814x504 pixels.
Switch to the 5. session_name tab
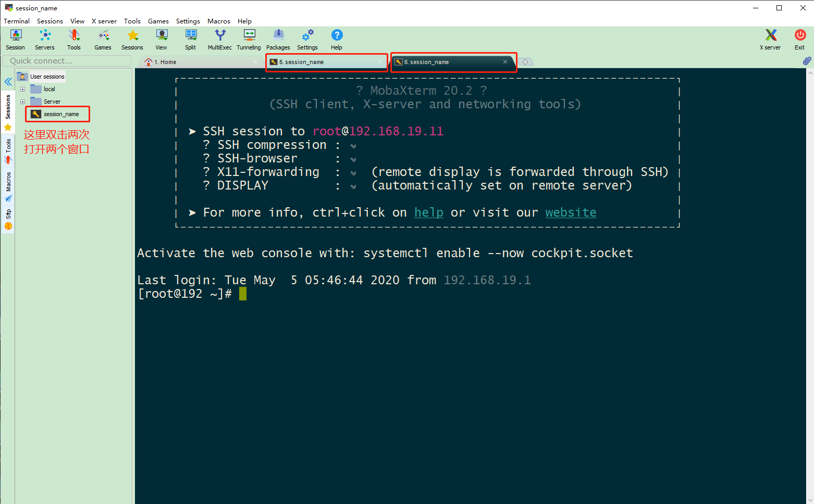tap(323, 62)
